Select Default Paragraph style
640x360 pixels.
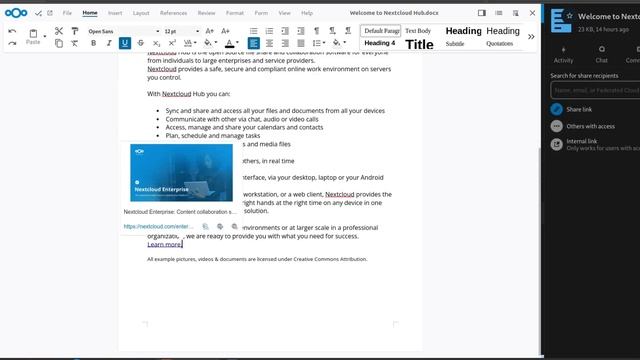click(x=381, y=31)
